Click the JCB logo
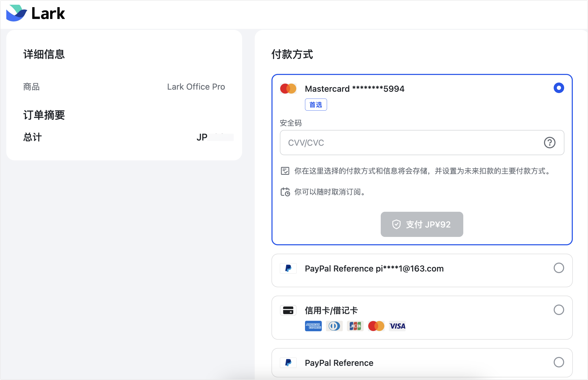 tap(355, 326)
